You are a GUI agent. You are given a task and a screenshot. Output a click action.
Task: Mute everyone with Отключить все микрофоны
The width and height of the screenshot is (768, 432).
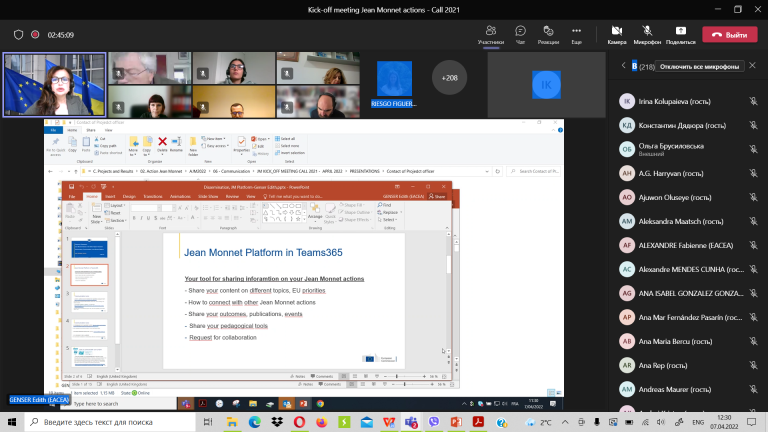(699, 67)
